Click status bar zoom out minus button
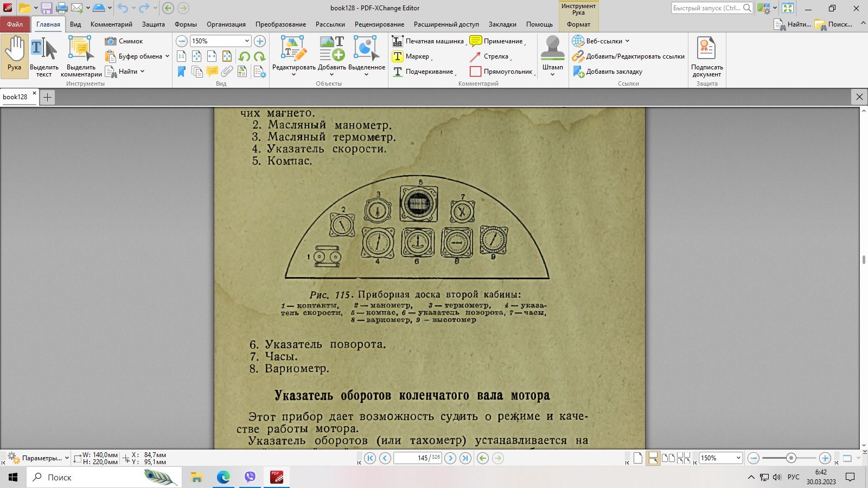Screen dimensions: 868x488 point(754,458)
